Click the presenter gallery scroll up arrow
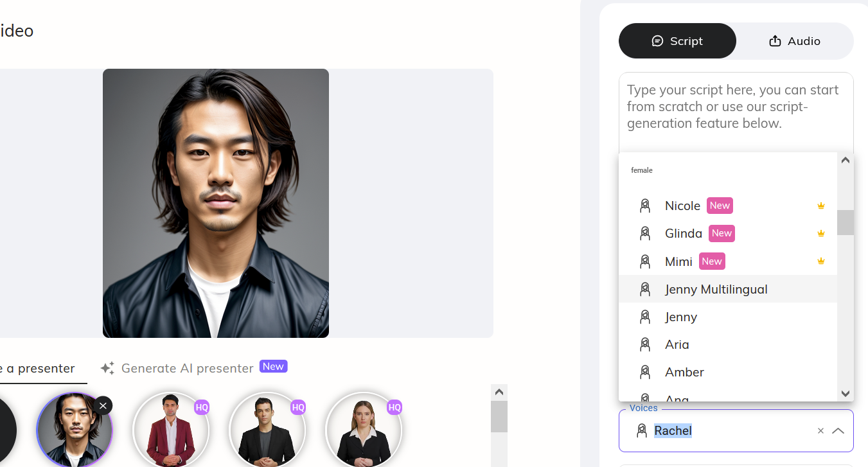868x467 pixels. (x=499, y=392)
